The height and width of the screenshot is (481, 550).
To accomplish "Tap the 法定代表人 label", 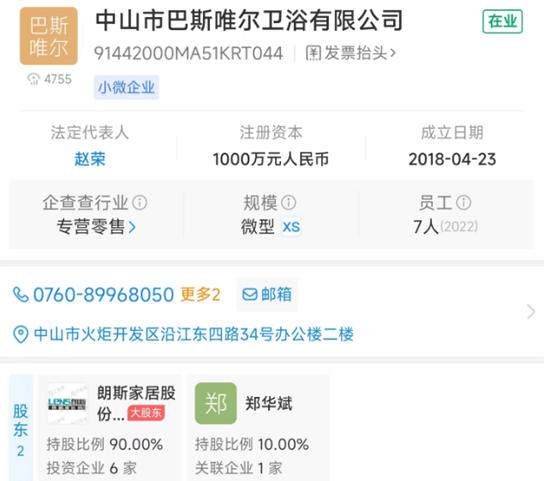I will [90, 133].
